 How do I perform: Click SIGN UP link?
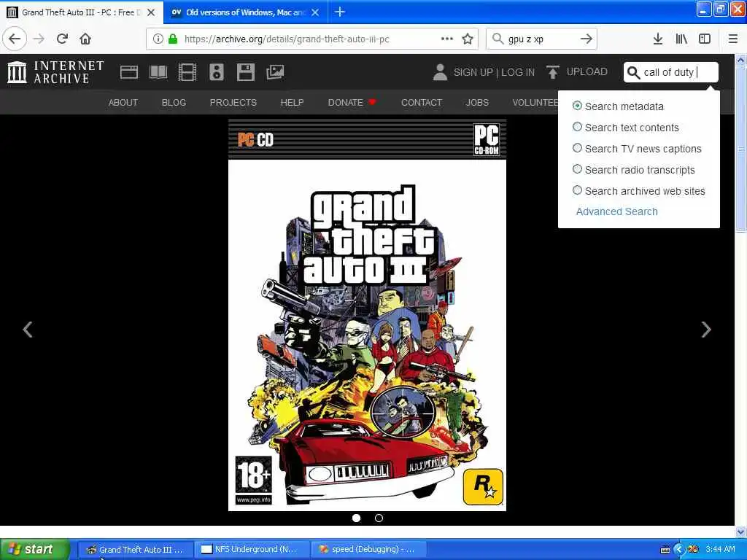coord(473,72)
